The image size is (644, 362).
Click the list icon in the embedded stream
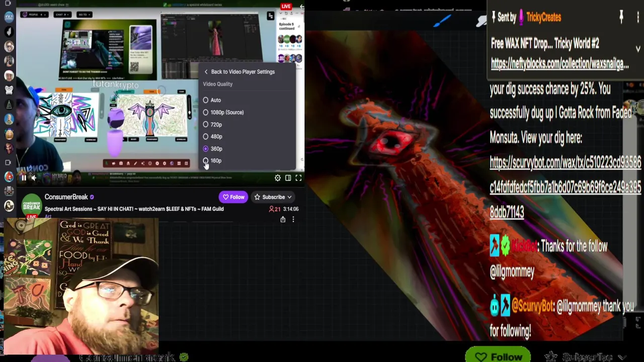click(270, 16)
